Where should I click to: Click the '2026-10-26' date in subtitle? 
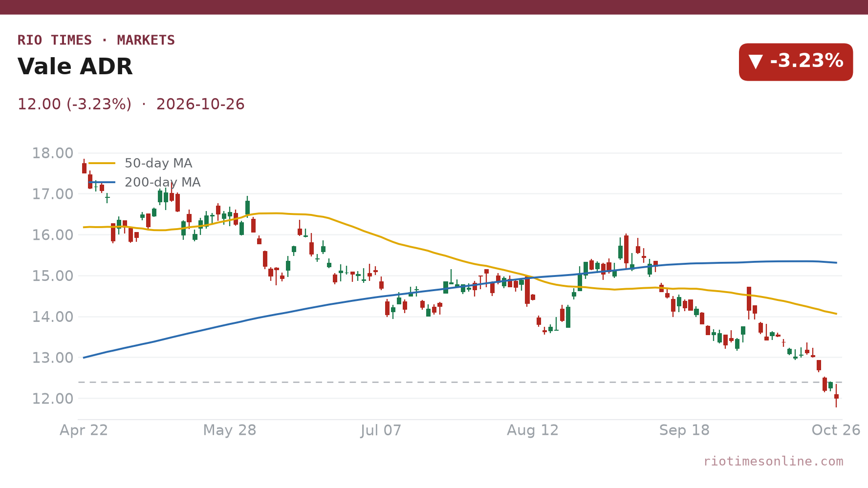[x=200, y=105]
